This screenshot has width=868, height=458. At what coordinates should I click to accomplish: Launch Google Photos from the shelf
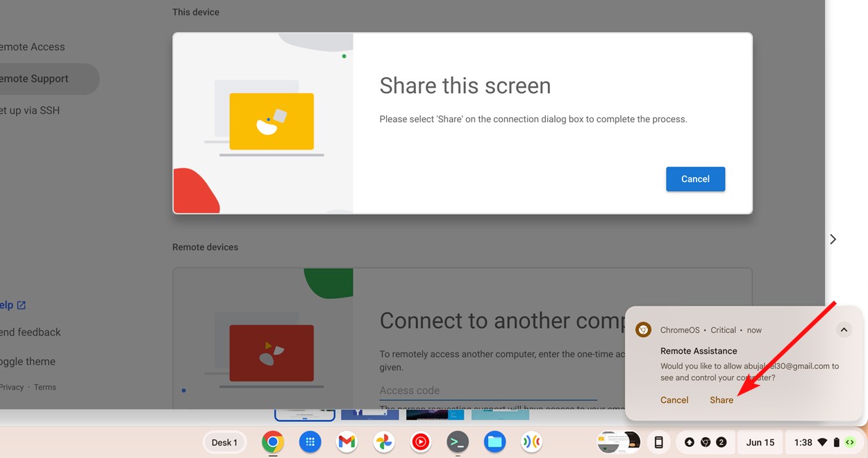pyautogui.click(x=383, y=442)
